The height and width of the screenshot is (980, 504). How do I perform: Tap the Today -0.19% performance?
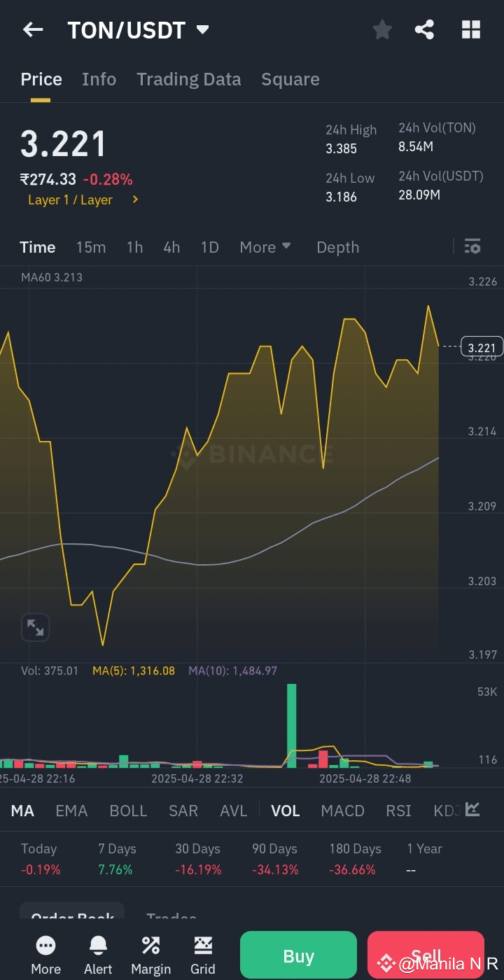coord(41,859)
